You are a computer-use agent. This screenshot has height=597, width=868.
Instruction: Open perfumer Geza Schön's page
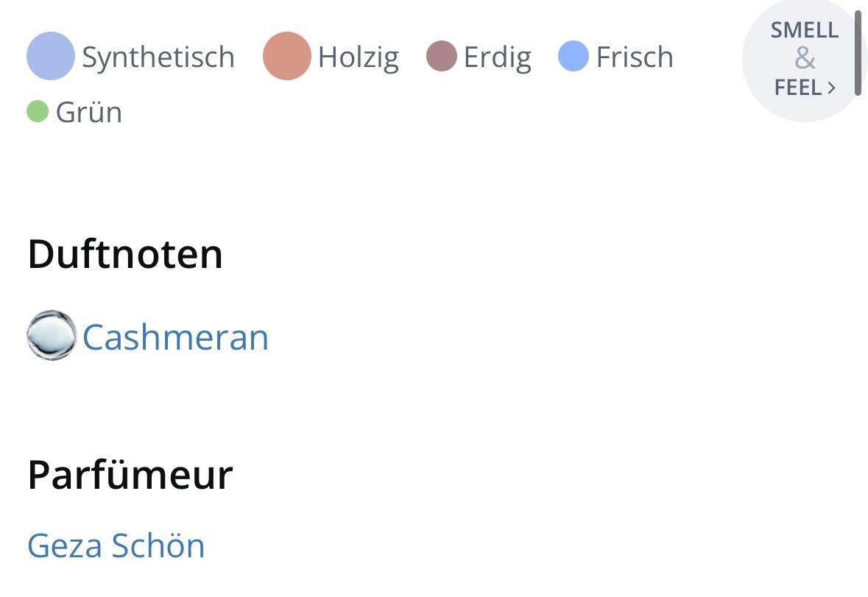point(116,545)
